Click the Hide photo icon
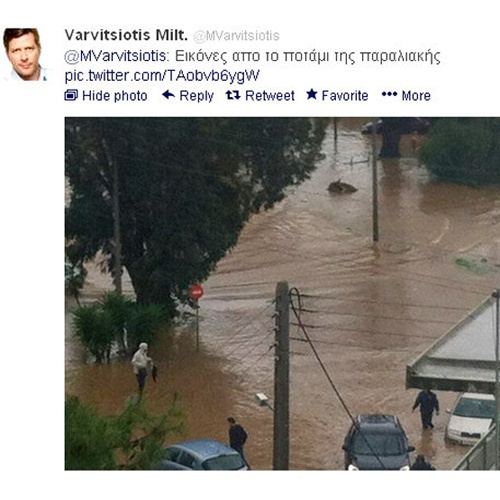Viewport: 500px width, 500px height. 71,95
